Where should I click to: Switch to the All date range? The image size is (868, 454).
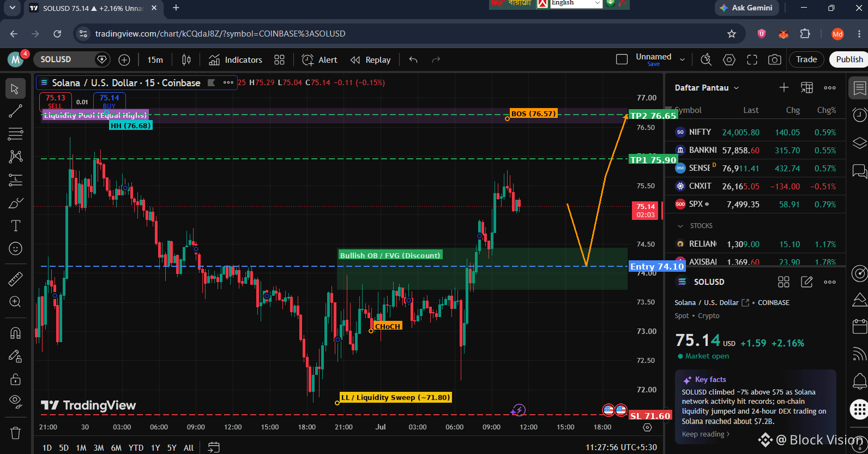[189, 448]
